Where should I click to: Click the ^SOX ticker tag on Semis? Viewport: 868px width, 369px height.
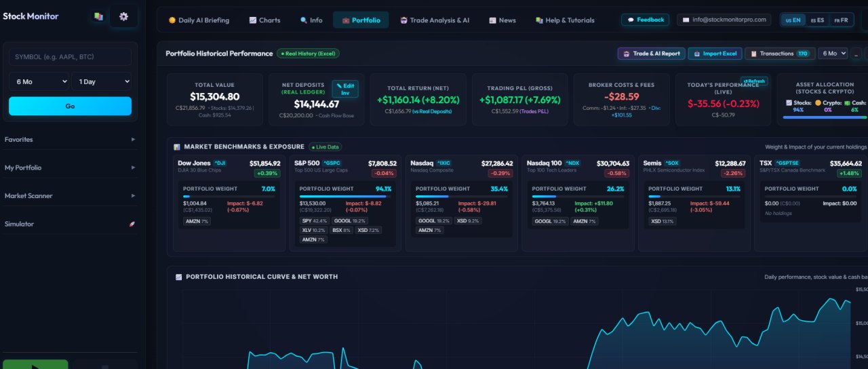pyautogui.click(x=672, y=163)
